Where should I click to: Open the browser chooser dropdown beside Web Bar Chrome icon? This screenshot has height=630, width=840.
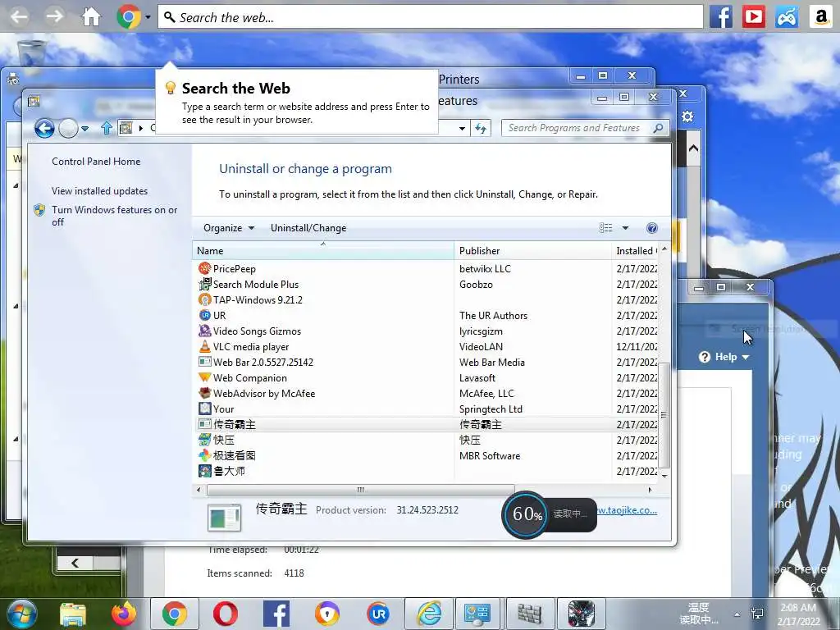coord(148,17)
